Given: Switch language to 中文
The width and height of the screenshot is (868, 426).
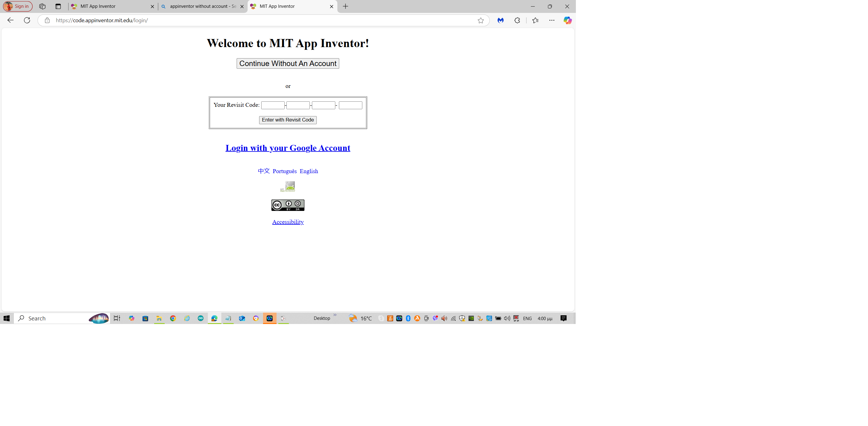Looking at the screenshot, I should [x=264, y=171].
